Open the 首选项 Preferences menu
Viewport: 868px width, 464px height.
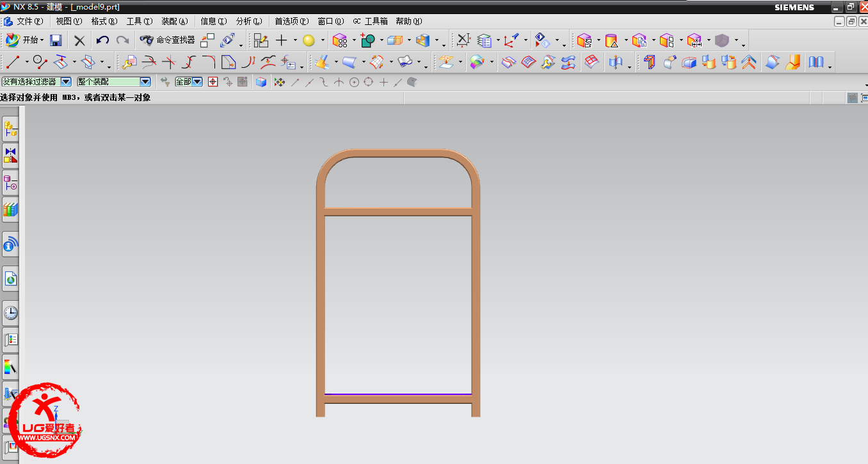(x=291, y=21)
